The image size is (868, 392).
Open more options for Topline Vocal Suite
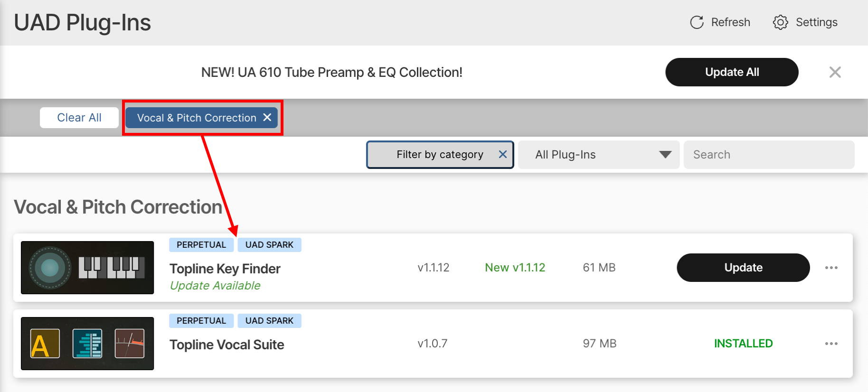tap(831, 344)
